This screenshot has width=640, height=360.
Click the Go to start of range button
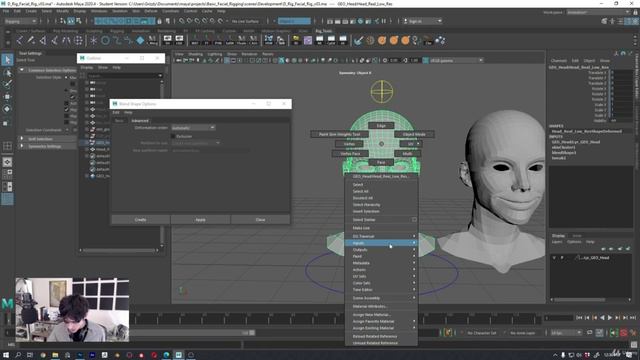coord(579,318)
